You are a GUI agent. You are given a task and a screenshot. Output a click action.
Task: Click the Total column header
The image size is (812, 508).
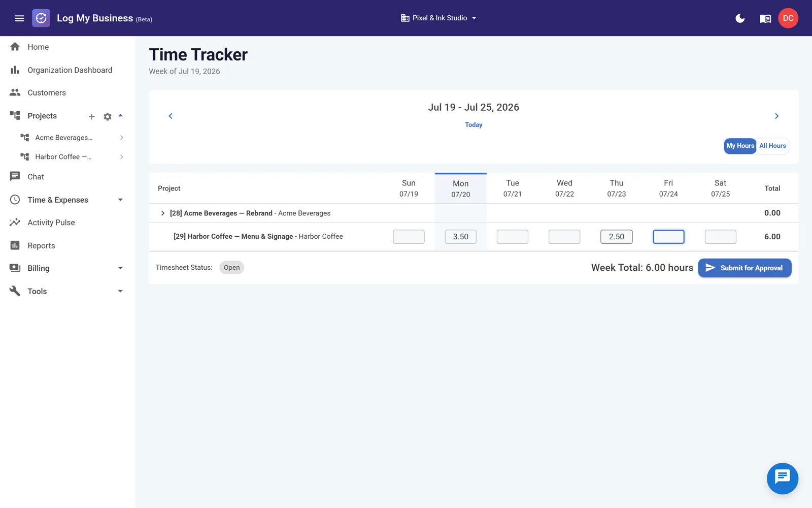click(772, 188)
